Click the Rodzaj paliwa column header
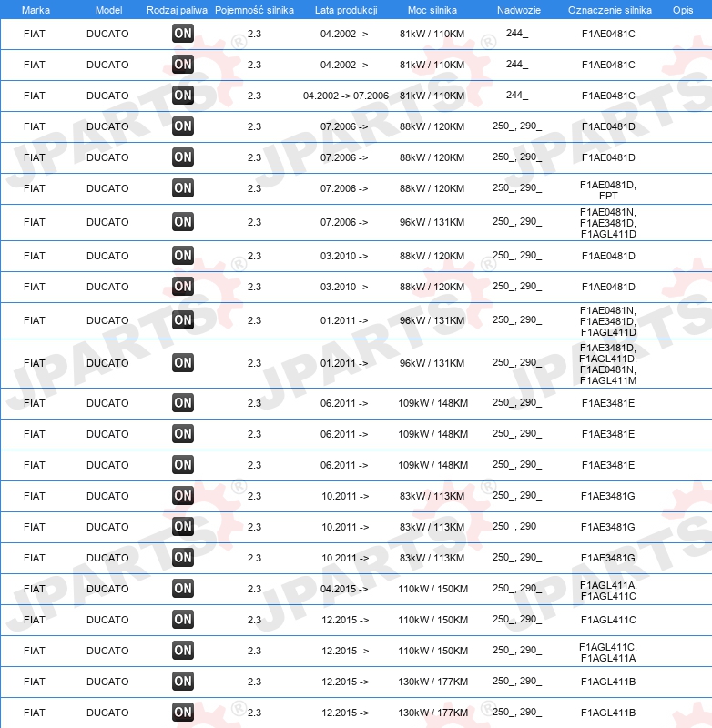 click(x=177, y=10)
